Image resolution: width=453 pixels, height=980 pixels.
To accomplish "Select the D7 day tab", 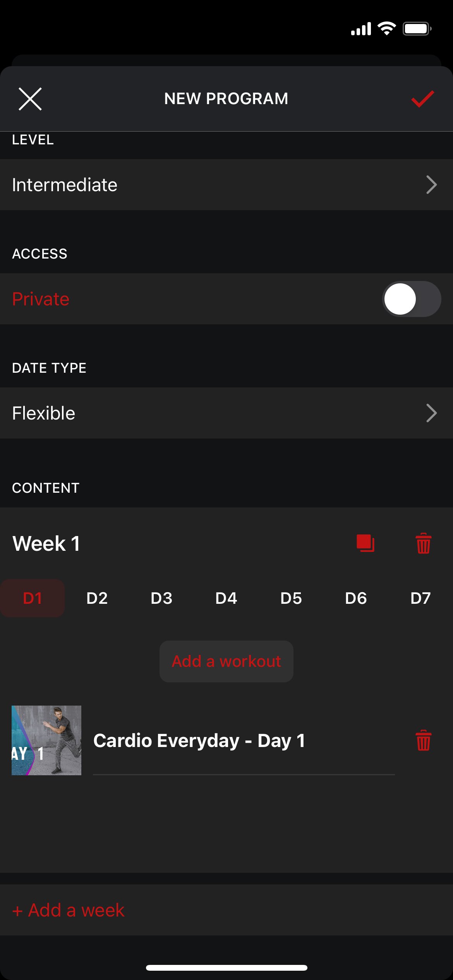I will click(x=420, y=598).
